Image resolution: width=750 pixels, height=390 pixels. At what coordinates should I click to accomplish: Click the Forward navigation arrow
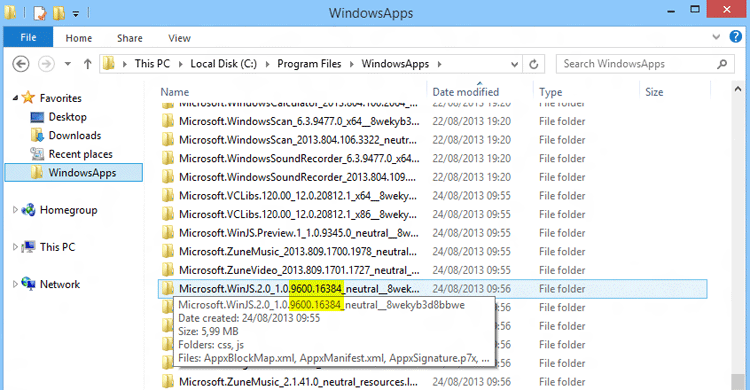click(x=46, y=64)
